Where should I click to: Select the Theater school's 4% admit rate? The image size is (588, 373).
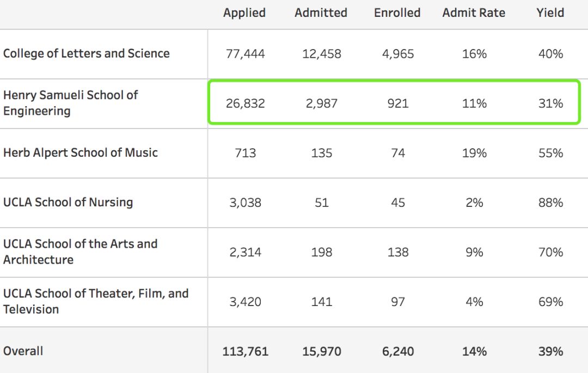[x=474, y=302]
